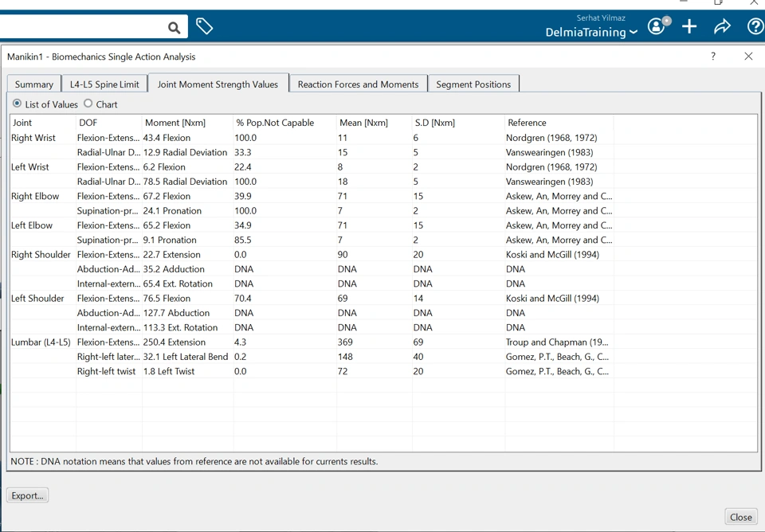Click the % Pop.Not Capable column header
The height and width of the screenshot is (532, 765).
coord(275,123)
